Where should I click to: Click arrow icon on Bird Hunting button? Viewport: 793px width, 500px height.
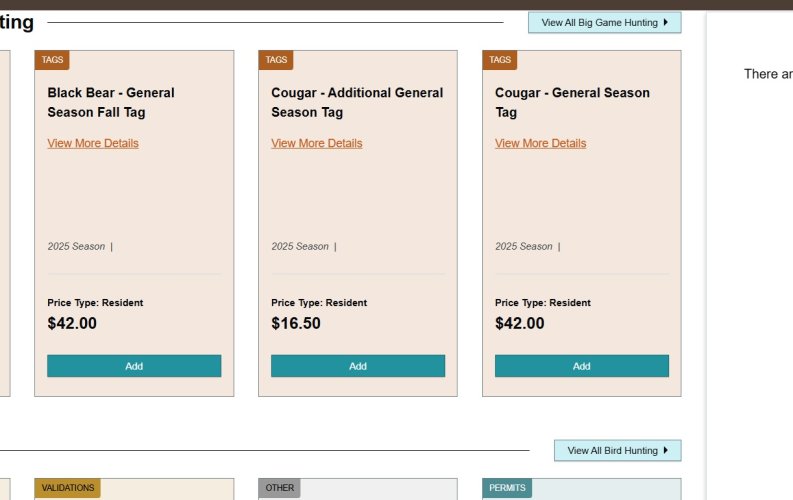click(666, 451)
